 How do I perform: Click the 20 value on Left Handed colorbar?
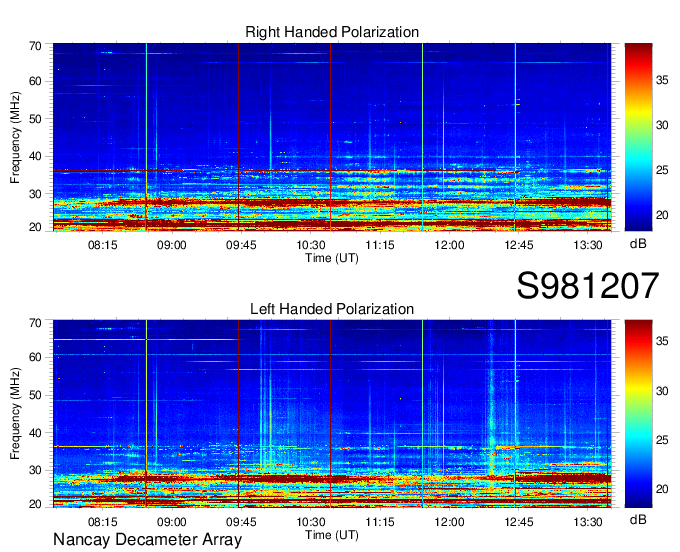(x=662, y=489)
